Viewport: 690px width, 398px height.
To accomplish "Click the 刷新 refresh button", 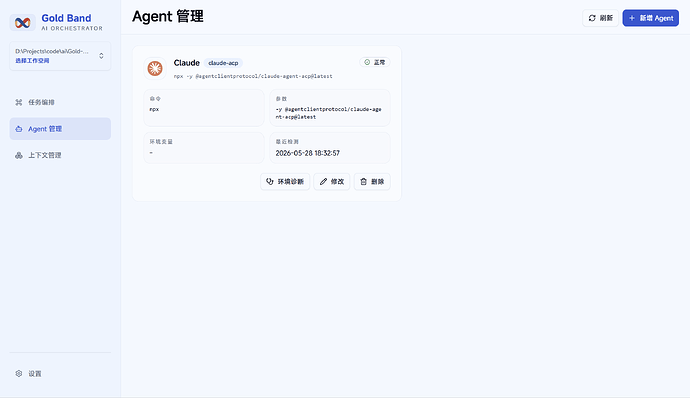I will point(600,18).
